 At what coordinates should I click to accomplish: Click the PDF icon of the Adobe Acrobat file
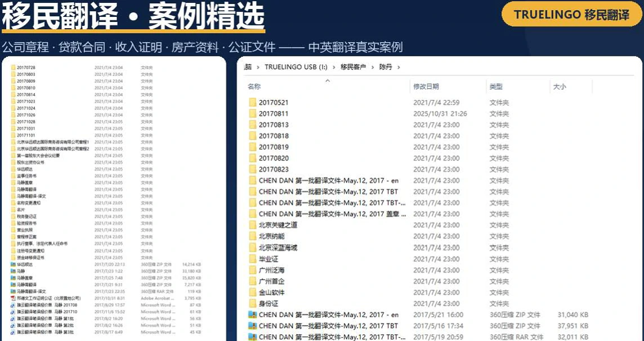(x=13, y=298)
